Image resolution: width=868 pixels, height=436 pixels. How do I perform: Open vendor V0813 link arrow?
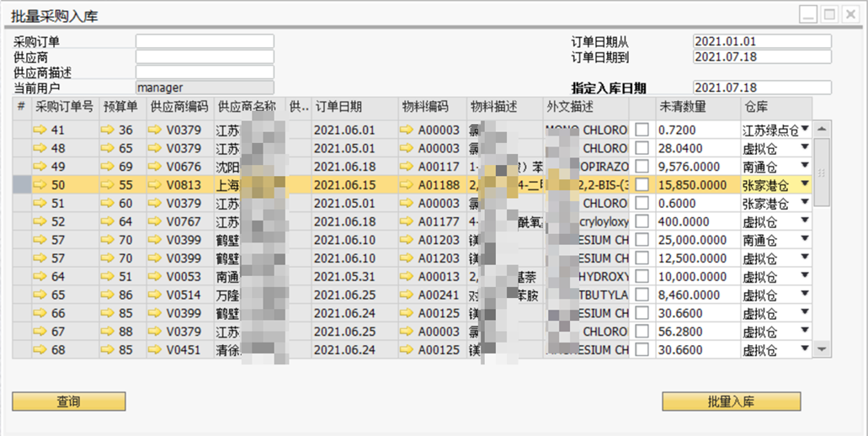coord(155,185)
